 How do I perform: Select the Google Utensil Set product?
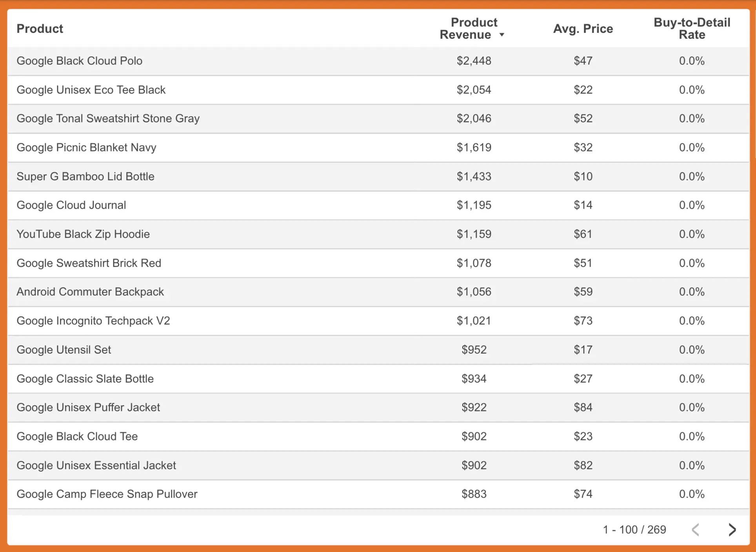coord(64,350)
